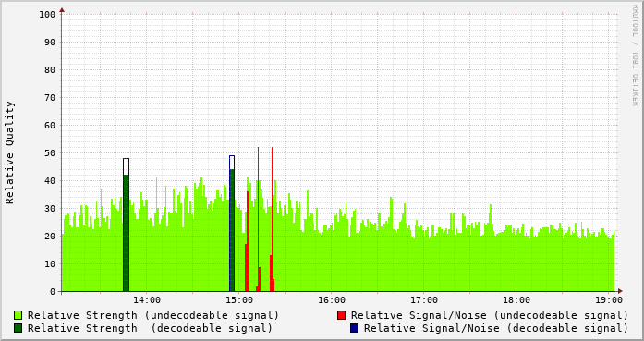Image resolution: width=644 pixels, height=341 pixels.
Task: Click the 19:00 time axis label
Action: [609, 300]
